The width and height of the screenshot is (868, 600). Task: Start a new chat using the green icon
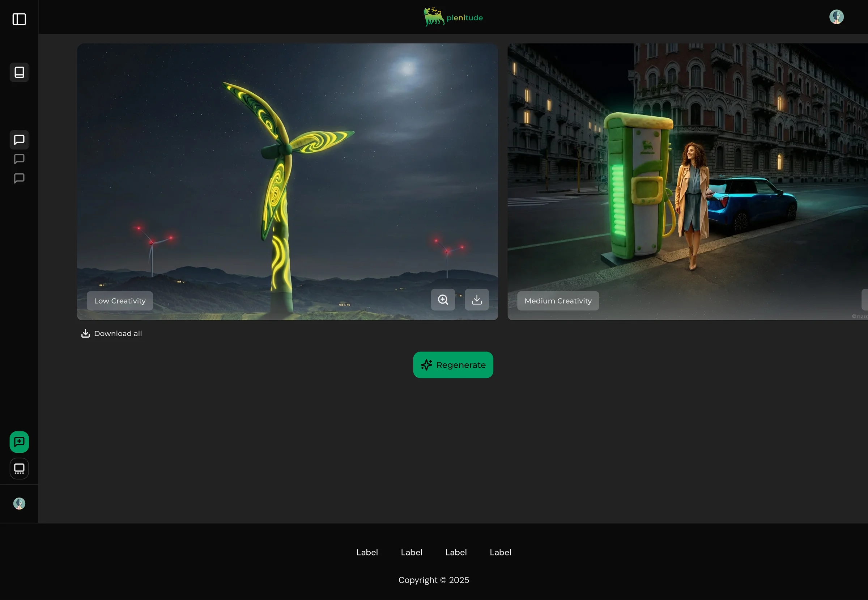(19, 442)
